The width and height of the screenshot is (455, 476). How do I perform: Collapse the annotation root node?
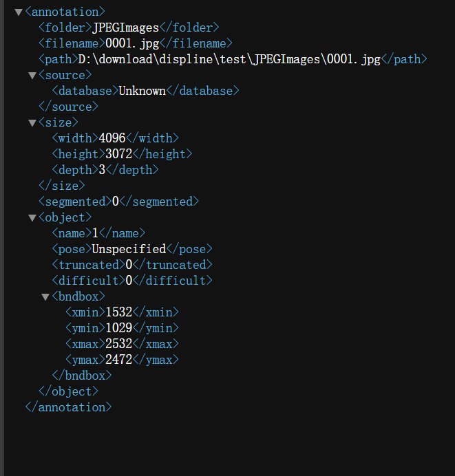(x=19, y=12)
